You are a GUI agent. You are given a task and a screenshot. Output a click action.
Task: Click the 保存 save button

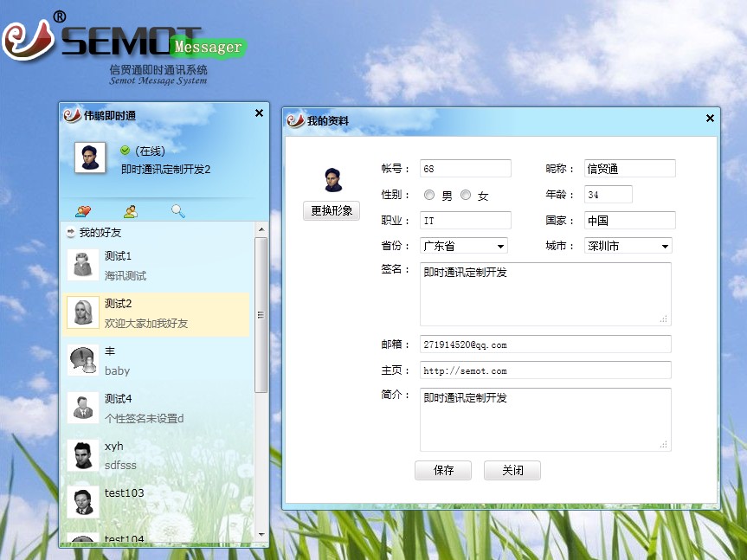click(x=443, y=471)
